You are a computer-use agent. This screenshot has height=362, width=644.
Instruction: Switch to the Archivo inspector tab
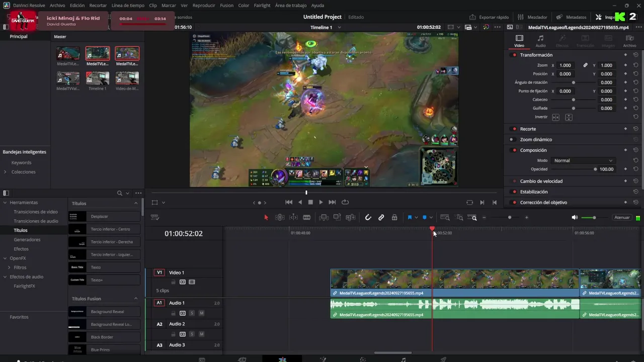(x=629, y=41)
